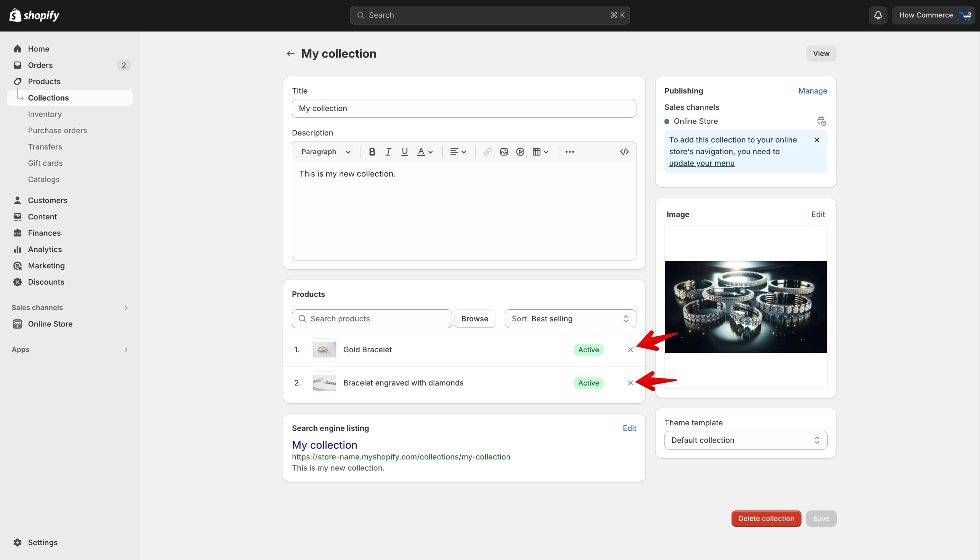Open Online Store sales channel
The image size is (980, 560).
click(x=70, y=324)
